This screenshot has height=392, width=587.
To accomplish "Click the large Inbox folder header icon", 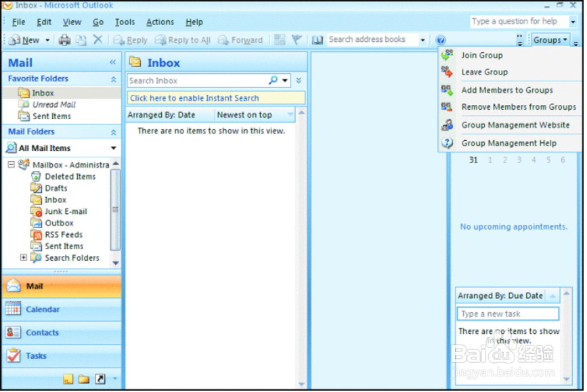I will (135, 62).
